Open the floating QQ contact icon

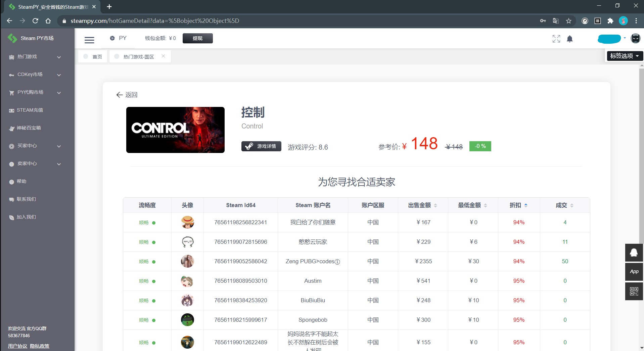coord(634,252)
